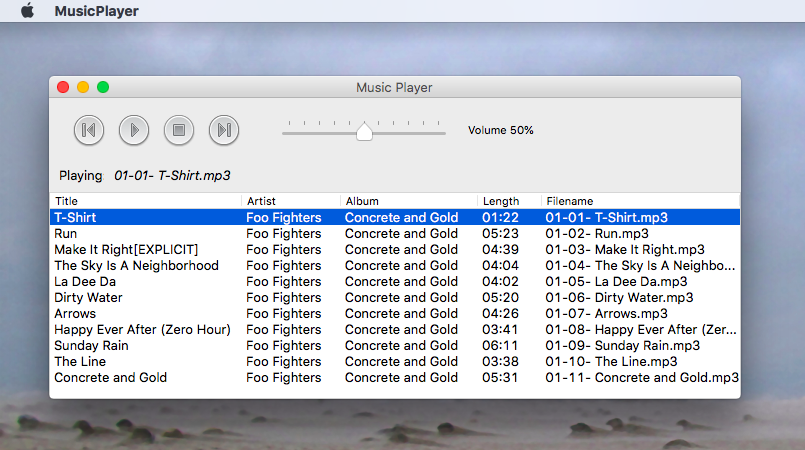Click the now playing filename label
The image size is (805, 450).
pos(172,175)
